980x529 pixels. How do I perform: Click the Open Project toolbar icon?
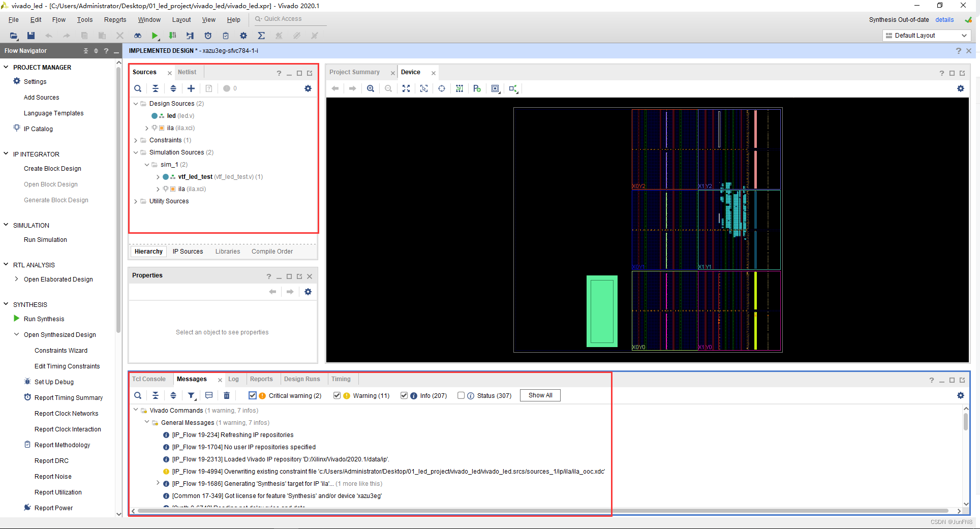tap(14, 36)
